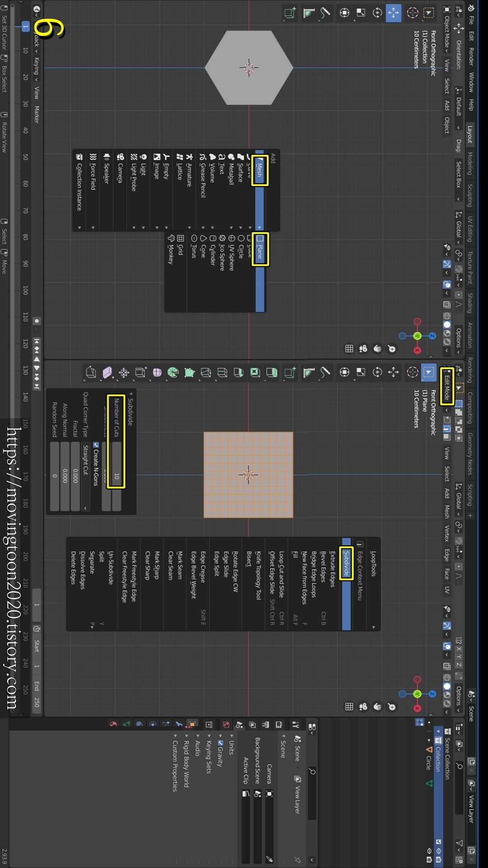Select the Rotate tool in Object Mode viewport

click(x=377, y=13)
